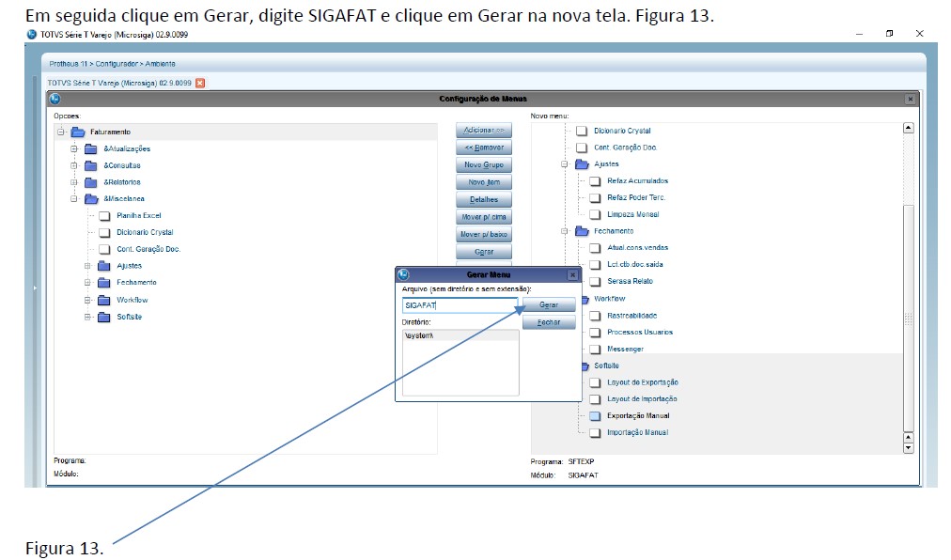Close the TOTVS Série T Varejo tab
Image resolution: width=951 pixels, height=560 pixels.
tap(200, 83)
